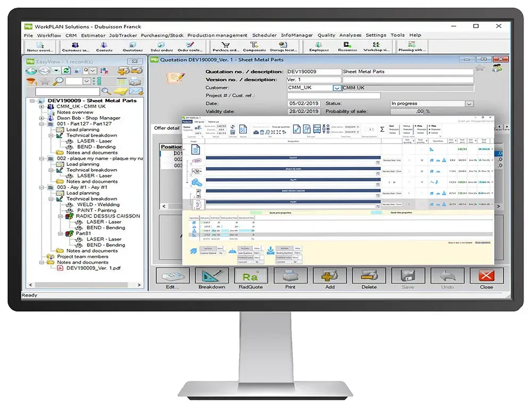The image size is (532, 408).
Task: Select the Offer detail tab
Action: pyautogui.click(x=167, y=128)
